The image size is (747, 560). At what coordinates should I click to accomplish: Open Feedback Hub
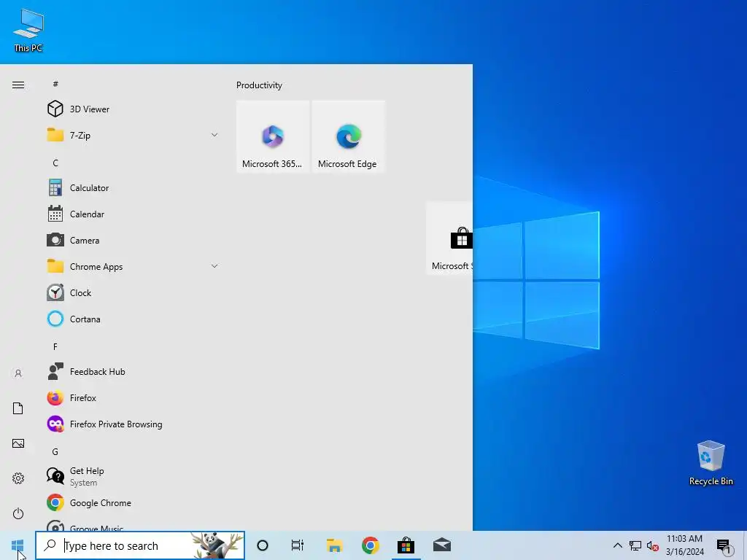point(133,371)
